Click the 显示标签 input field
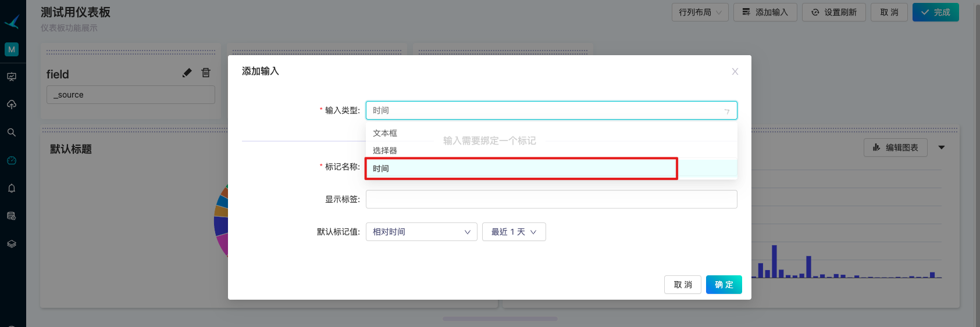This screenshot has width=980, height=327. [x=551, y=199]
